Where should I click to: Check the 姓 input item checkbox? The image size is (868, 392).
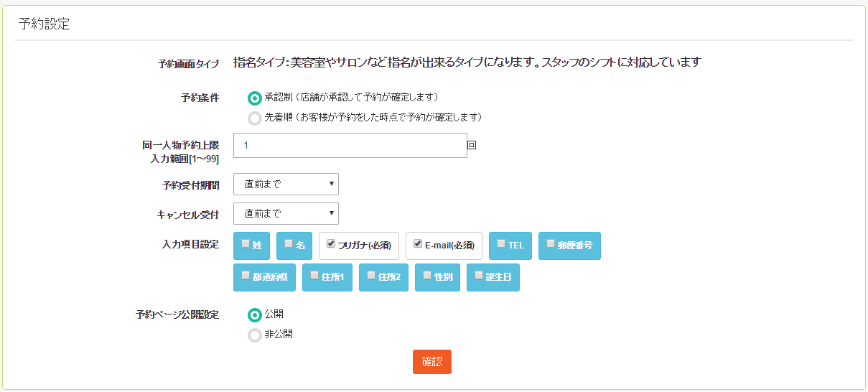click(x=246, y=243)
